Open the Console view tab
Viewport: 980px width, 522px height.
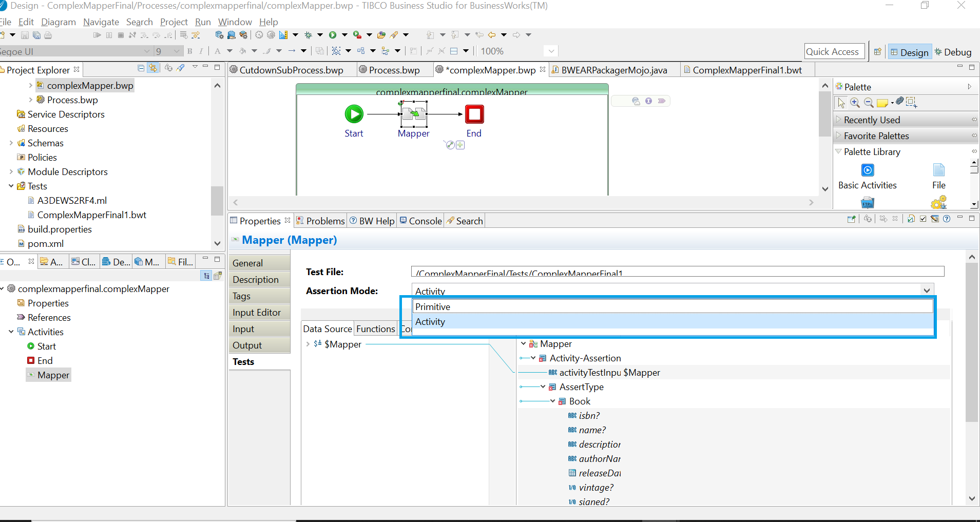[x=420, y=221]
